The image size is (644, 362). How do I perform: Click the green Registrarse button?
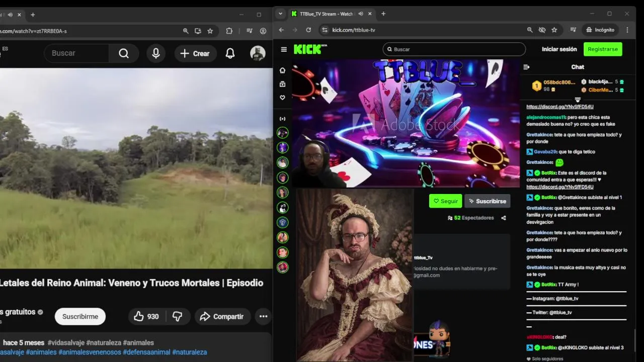pos(603,49)
